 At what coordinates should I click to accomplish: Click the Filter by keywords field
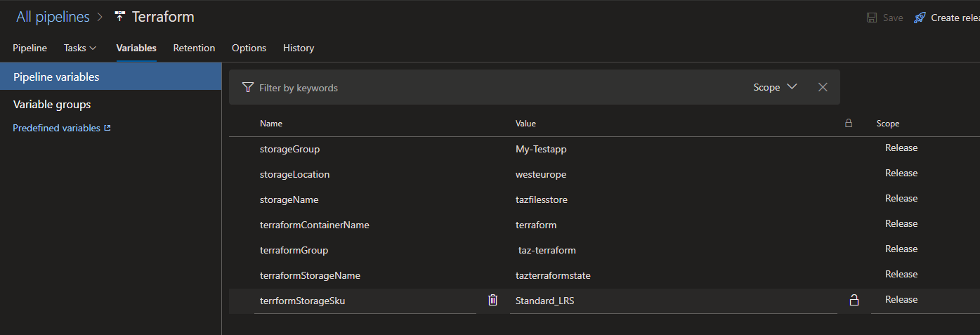(492, 88)
